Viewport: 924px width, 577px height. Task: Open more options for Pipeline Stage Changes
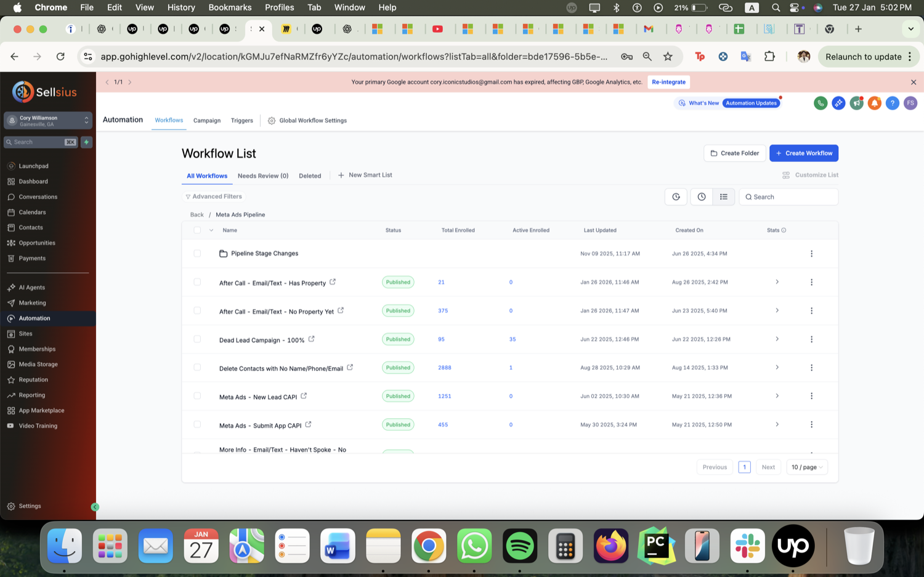[811, 254]
